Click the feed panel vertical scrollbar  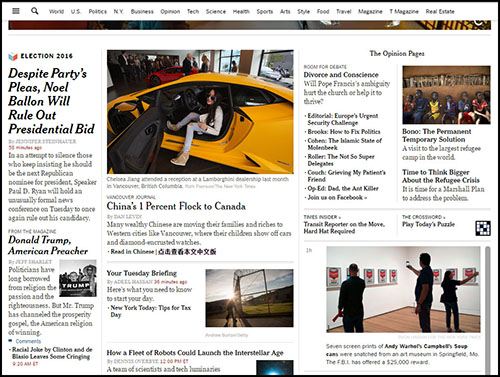coord(488,310)
